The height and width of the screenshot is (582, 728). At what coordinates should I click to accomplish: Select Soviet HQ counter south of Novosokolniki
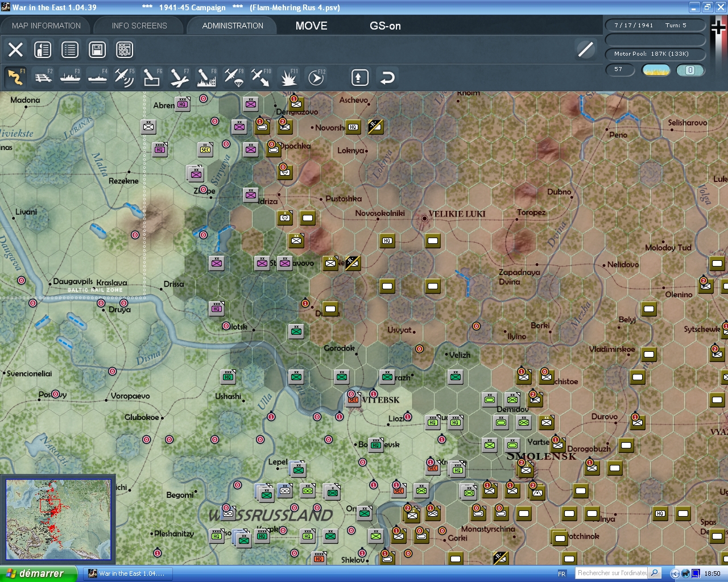(x=387, y=240)
